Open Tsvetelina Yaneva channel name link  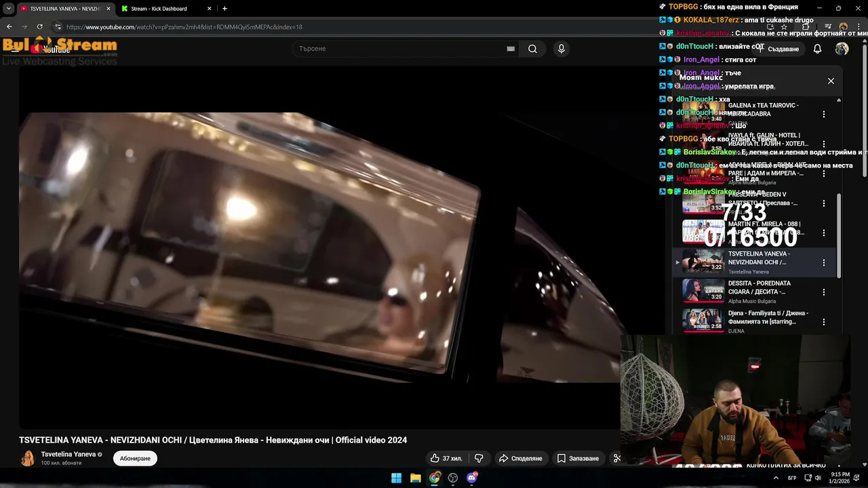tap(68, 454)
